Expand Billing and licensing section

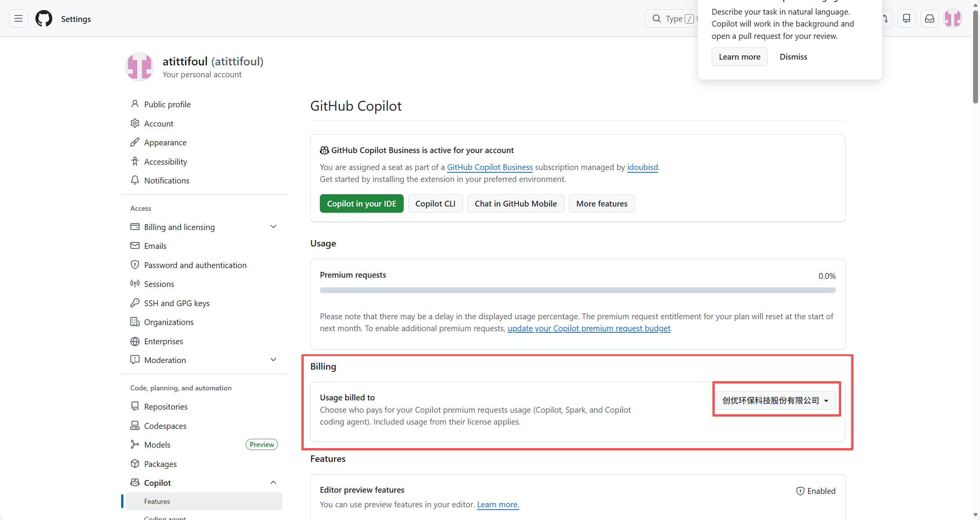point(273,227)
